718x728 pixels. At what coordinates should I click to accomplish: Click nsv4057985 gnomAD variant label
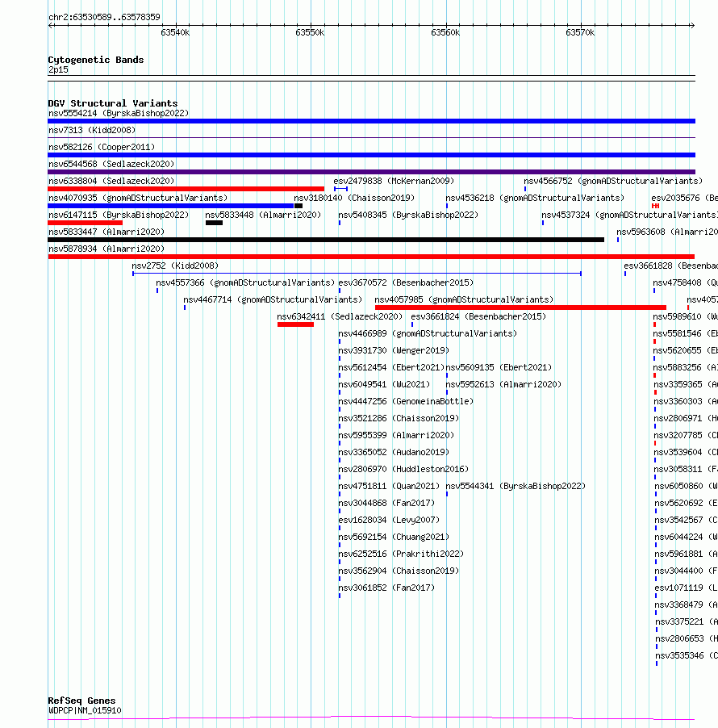click(464, 299)
